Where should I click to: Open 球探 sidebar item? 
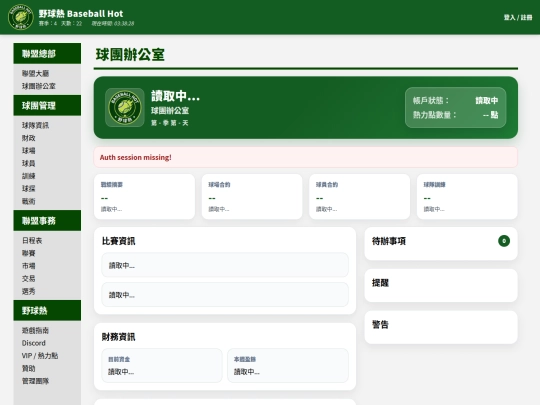[x=29, y=189]
